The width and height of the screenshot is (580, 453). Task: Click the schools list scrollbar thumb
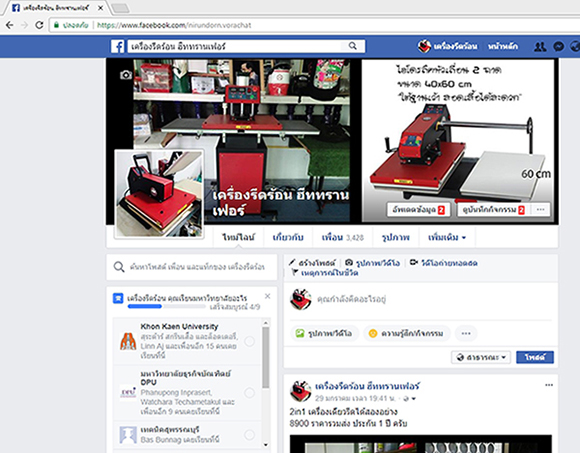tap(265, 357)
